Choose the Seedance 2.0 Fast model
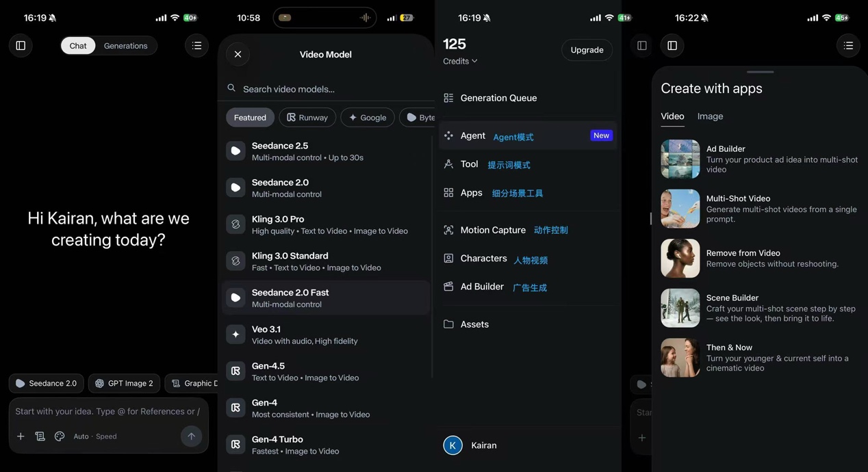Image resolution: width=868 pixels, height=472 pixels. pos(326,298)
